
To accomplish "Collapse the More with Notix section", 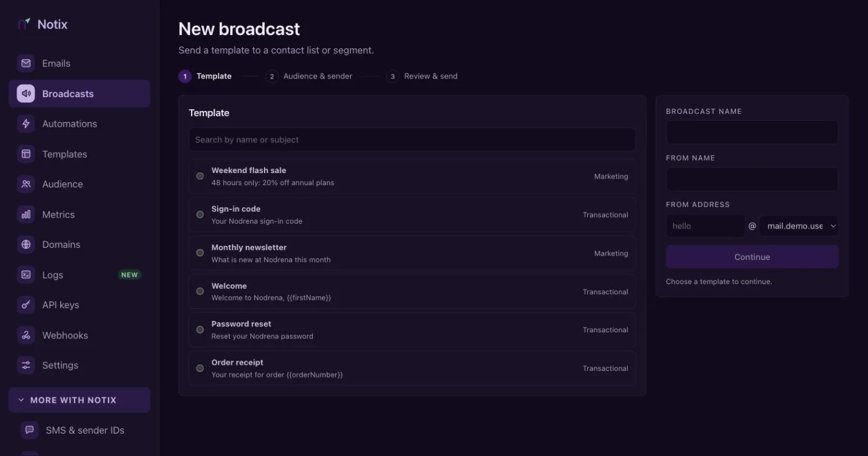I will (x=80, y=400).
